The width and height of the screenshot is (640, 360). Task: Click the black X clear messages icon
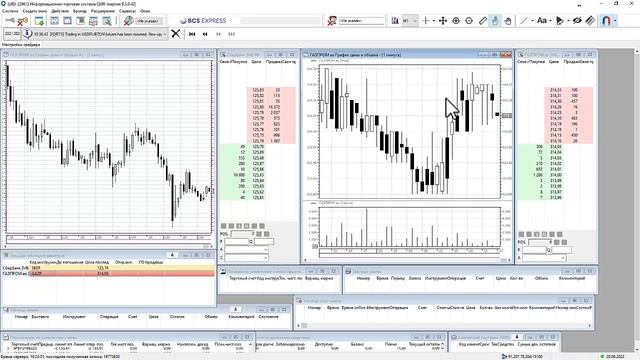pyautogui.click(x=176, y=33)
